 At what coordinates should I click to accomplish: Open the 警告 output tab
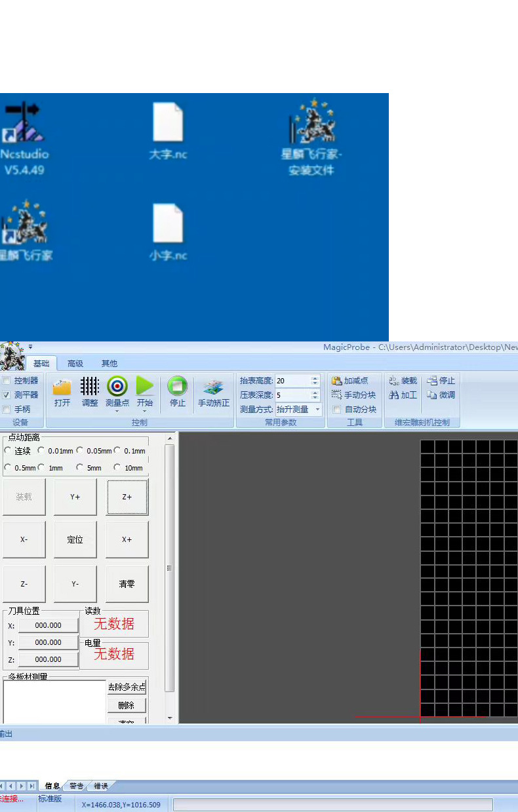pos(77,786)
